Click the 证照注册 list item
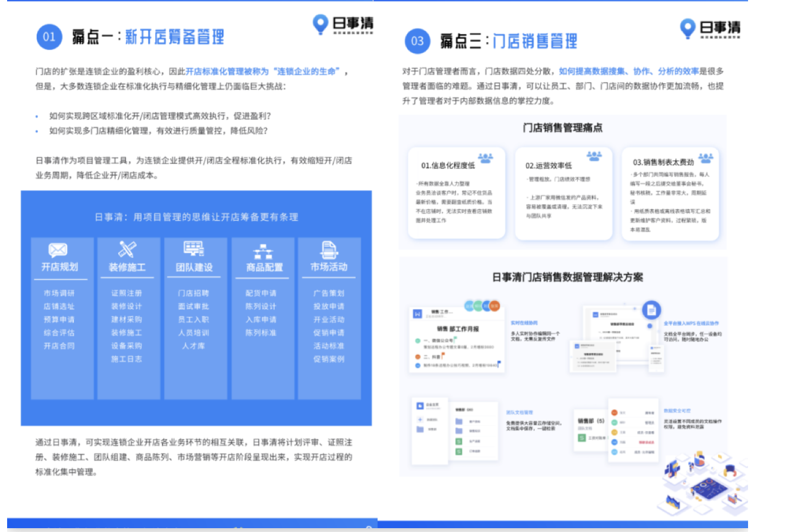 [x=126, y=293]
